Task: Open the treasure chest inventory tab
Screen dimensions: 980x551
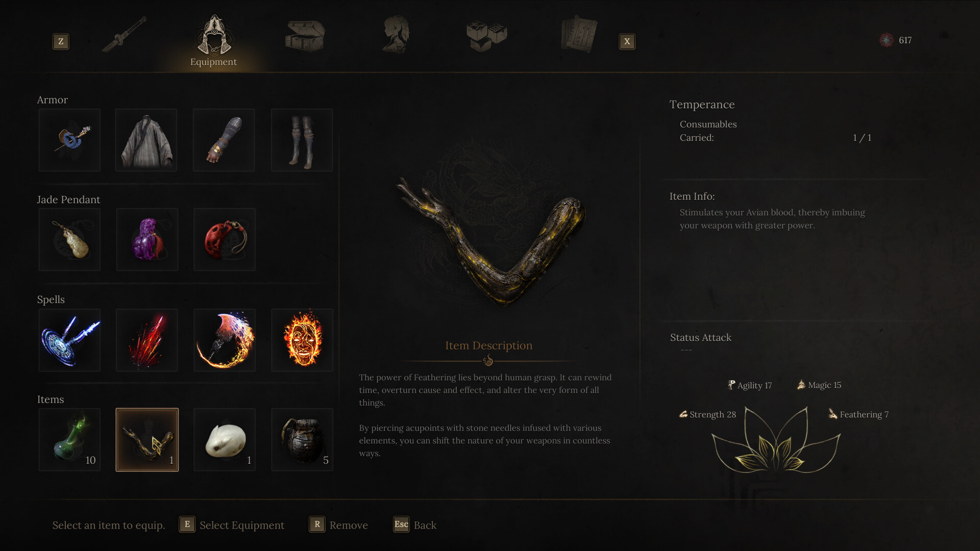Action: click(x=305, y=36)
